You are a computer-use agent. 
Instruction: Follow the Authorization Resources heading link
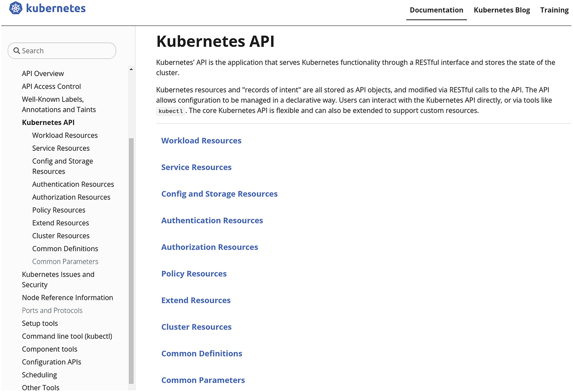(x=210, y=247)
